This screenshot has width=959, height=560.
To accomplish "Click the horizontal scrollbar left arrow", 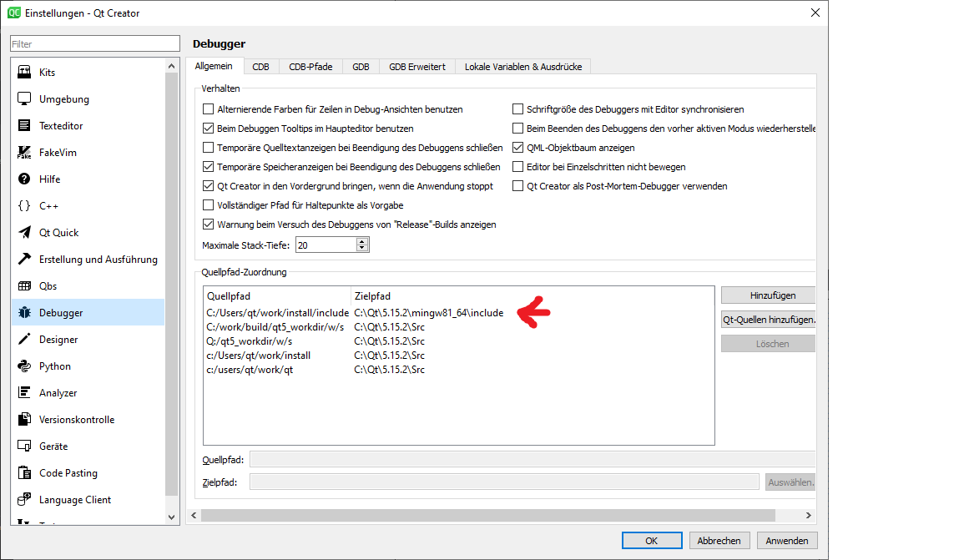I will pyautogui.click(x=194, y=516).
